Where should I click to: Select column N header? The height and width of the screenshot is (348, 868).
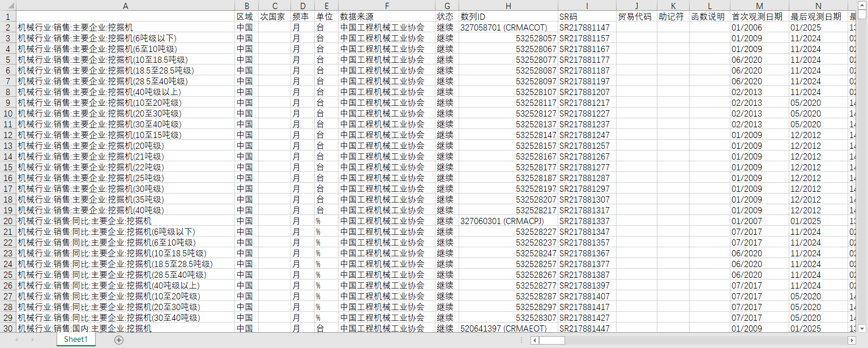tap(818, 5)
